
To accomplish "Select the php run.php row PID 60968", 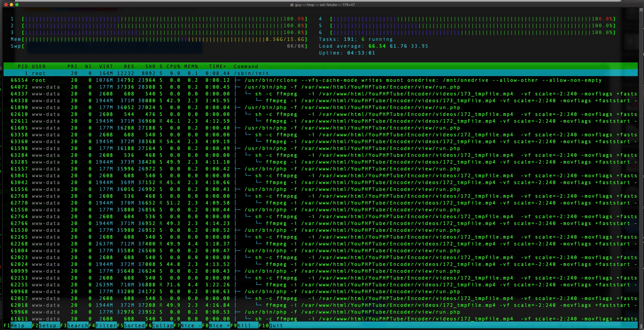I will point(321,292).
